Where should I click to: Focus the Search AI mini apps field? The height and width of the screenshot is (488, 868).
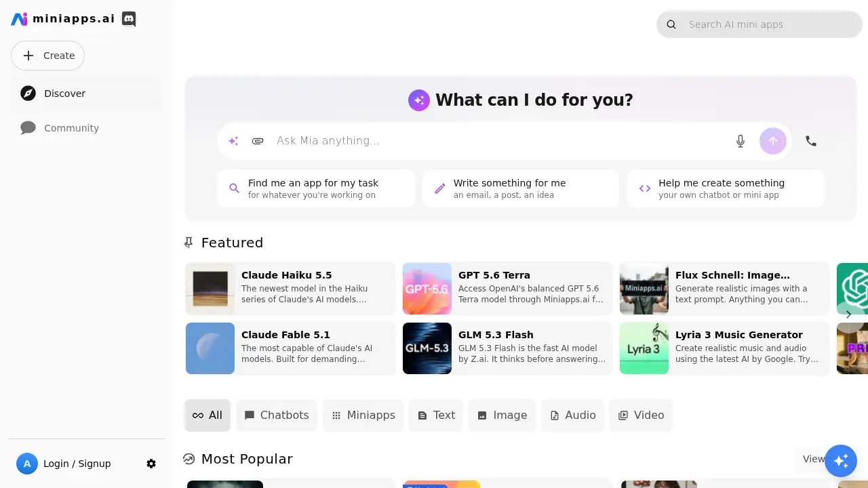[759, 24]
